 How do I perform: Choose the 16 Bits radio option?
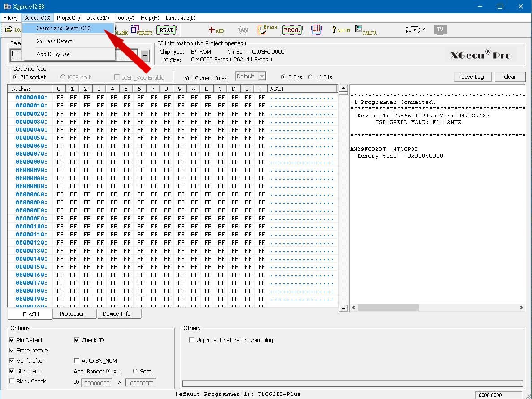311,77
